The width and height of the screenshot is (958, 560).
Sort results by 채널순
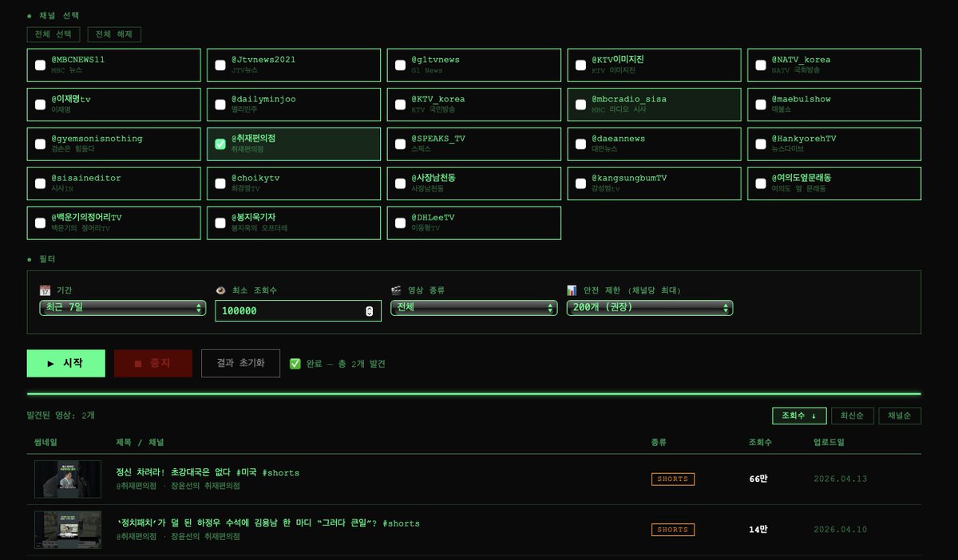(x=900, y=416)
